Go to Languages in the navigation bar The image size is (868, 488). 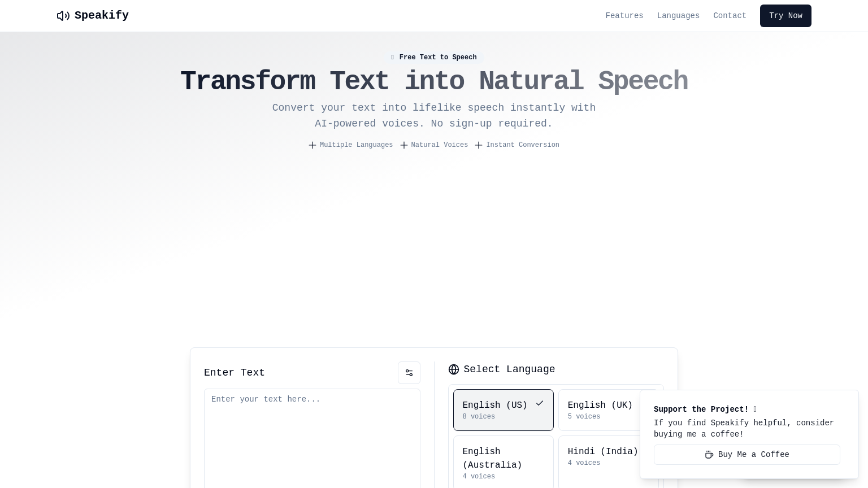678,16
